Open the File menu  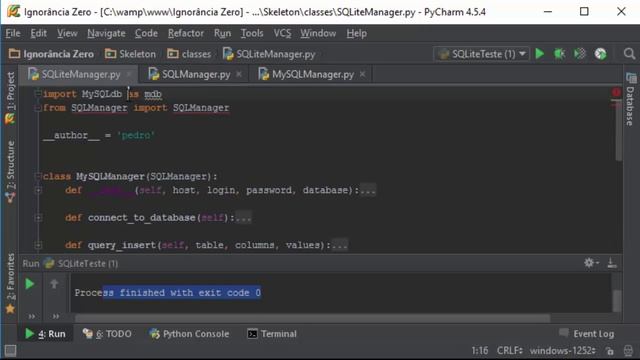pos(13,33)
